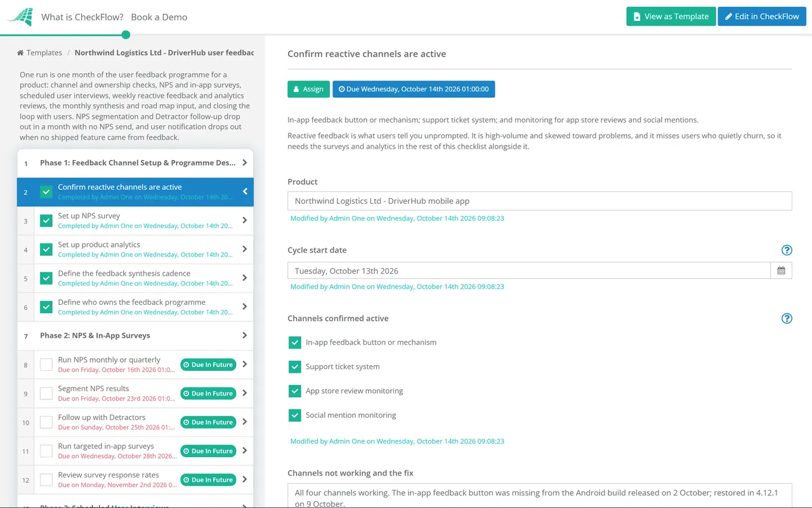Uncheck the Set up product analytics task
812x508 pixels.
pyautogui.click(x=46, y=250)
